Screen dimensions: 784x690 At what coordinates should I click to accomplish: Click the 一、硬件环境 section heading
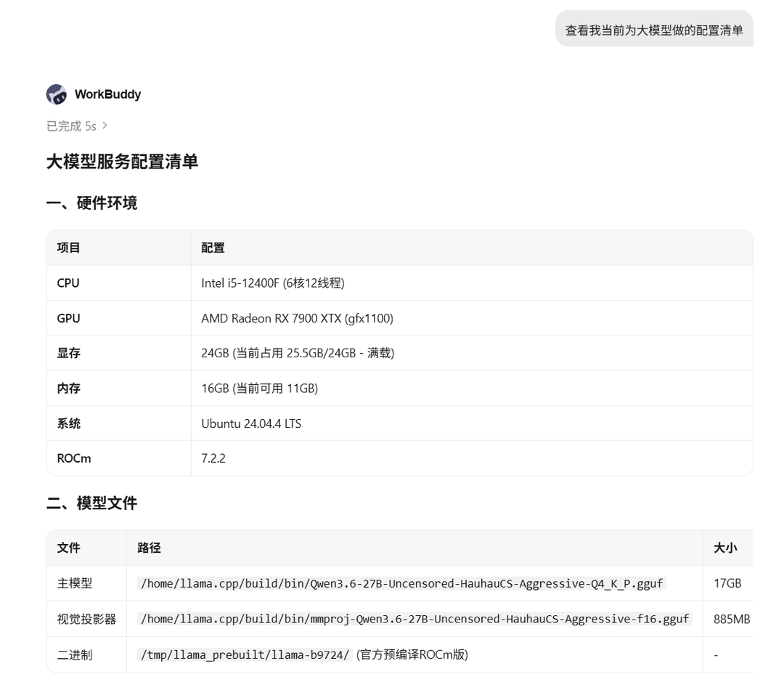pos(91,203)
